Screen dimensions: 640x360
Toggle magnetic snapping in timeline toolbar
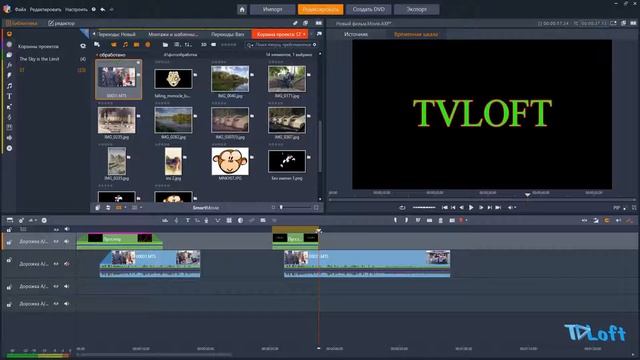point(607,220)
